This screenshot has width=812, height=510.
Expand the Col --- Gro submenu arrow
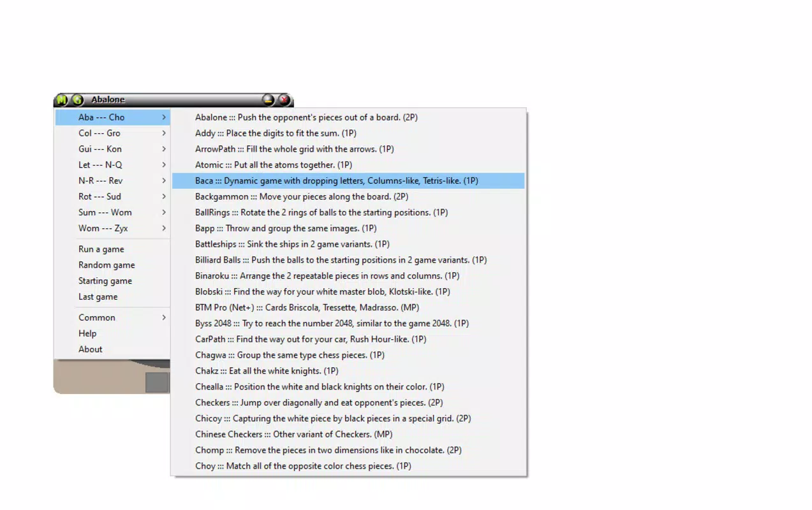coord(164,133)
